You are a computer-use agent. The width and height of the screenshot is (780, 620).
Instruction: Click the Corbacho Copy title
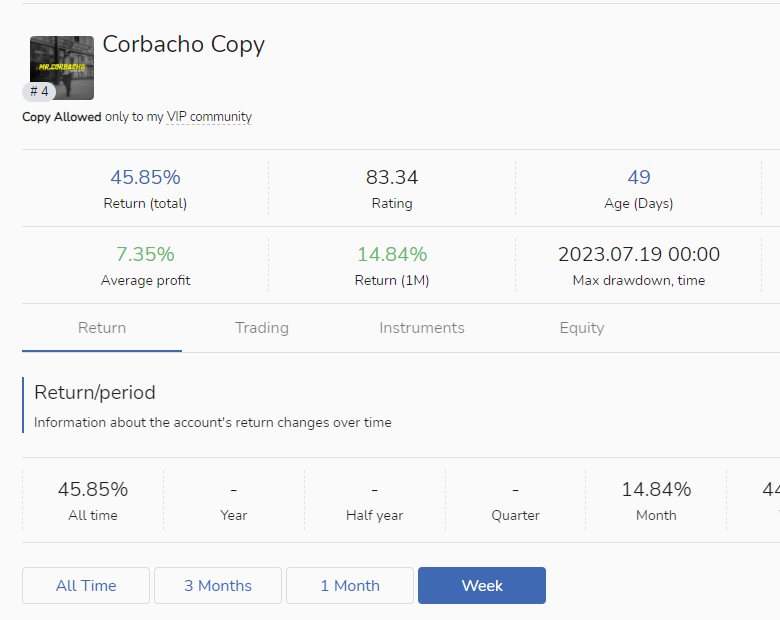(x=183, y=45)
